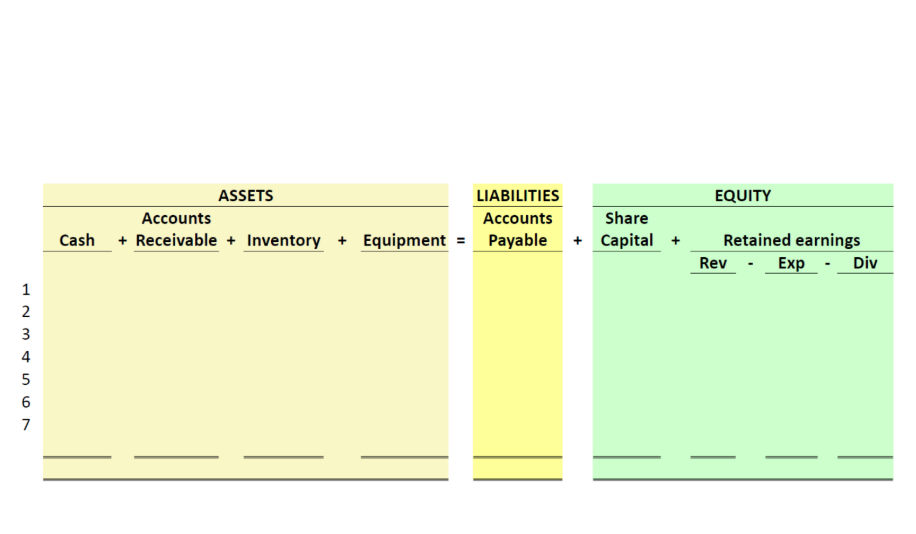The image size is (916, 534).
Task: Click the Accounts Receivable column heading
Action: (x=176, y=230)
